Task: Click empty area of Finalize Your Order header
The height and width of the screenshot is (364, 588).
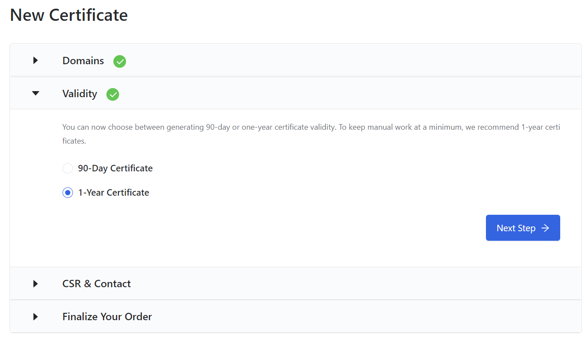Action: (347, 317)
